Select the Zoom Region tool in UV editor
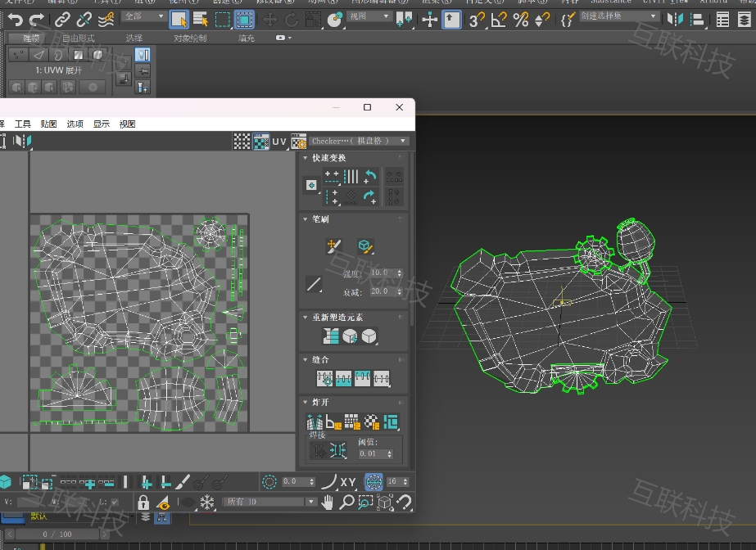Viewport: 756px width, 550px height. point(365,503)
